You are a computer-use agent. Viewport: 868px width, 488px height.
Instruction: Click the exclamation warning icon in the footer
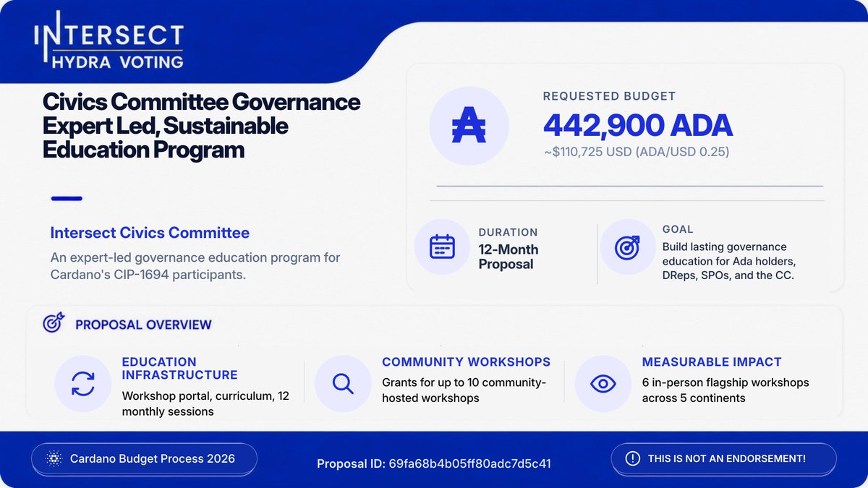633,458
